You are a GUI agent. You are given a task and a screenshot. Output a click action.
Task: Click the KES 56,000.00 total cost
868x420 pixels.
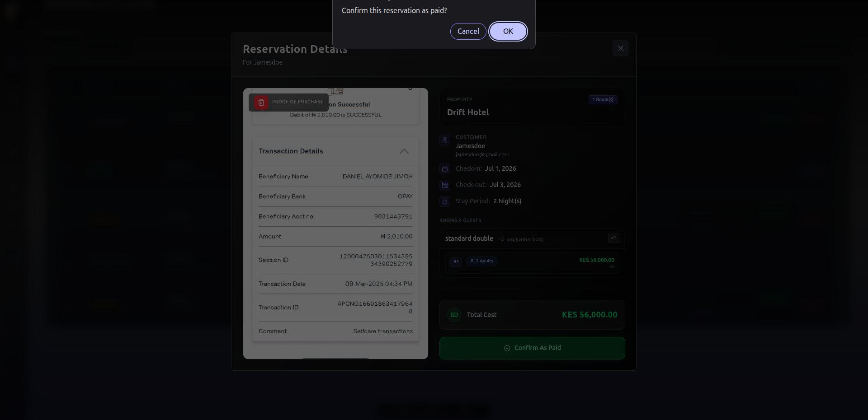click(x=590, y=315)
